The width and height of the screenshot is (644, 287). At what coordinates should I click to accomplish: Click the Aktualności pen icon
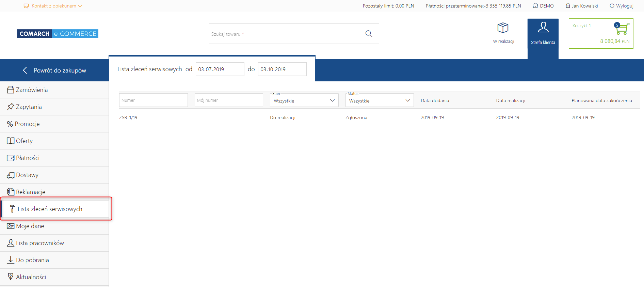point(11,276)
